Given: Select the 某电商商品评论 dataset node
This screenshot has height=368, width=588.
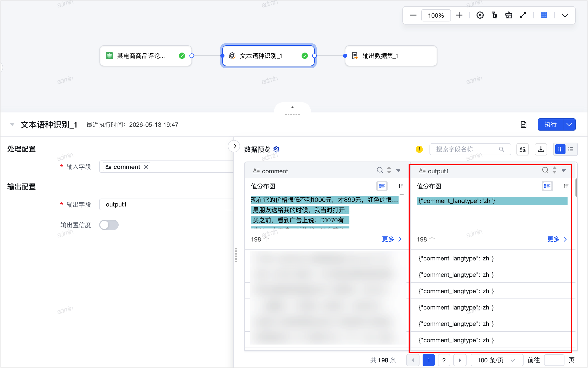Looking at the screenshot, I should [145, 56].
